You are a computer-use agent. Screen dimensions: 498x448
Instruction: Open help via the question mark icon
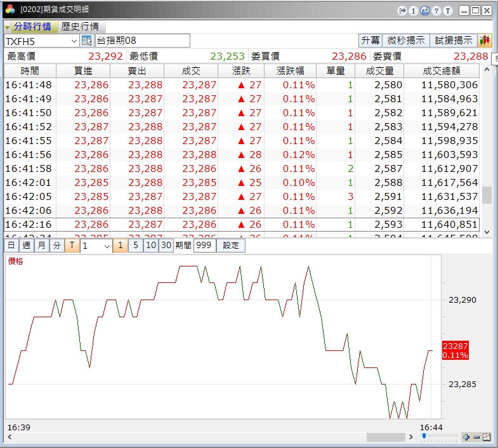[436, 11]
